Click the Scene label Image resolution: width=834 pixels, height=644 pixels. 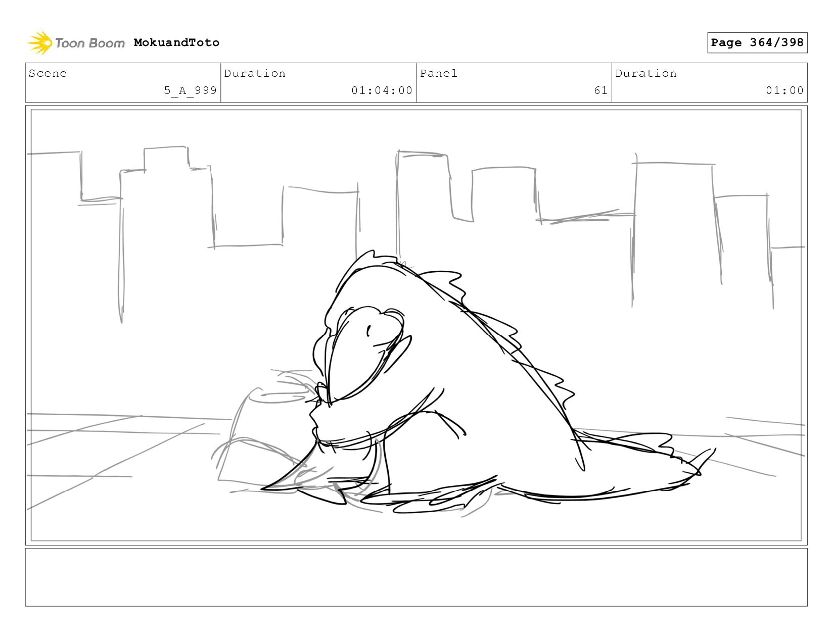click(48, 73)
